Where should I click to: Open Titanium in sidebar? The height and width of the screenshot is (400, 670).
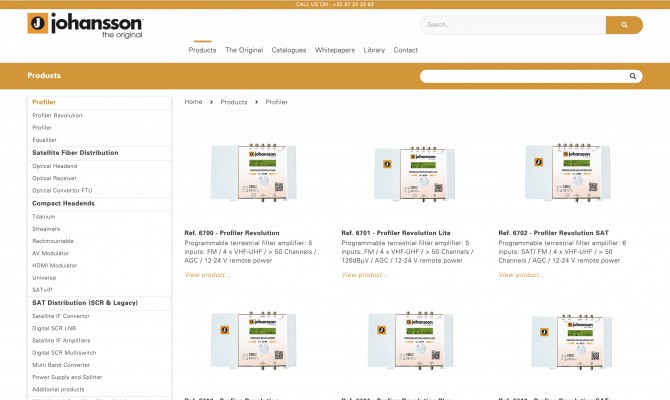pos(44,217)
